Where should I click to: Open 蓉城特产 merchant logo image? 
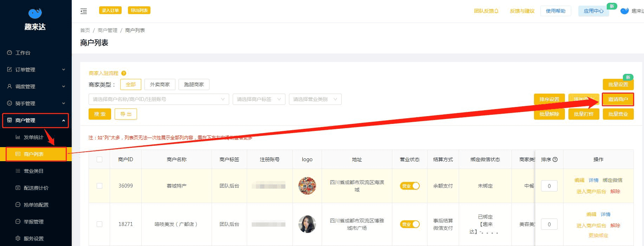(307, 186)
